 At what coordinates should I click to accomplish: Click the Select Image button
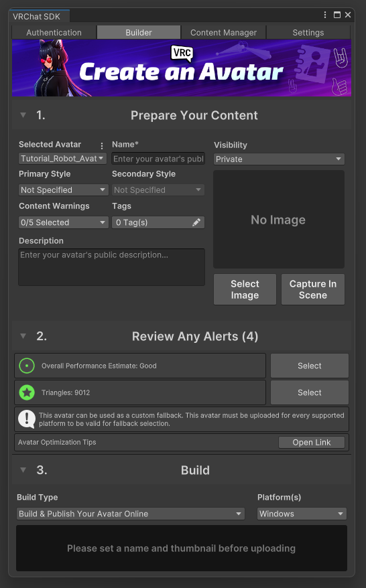tap(245, 289)
